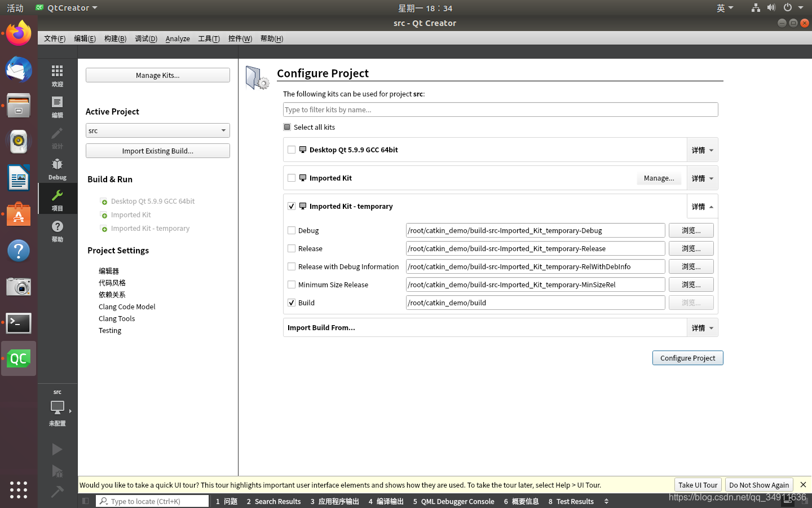Select the Projects (项目) wrench mode
Image resolution: width=812 pixels, height=508 pixels.
click(57, 199)
